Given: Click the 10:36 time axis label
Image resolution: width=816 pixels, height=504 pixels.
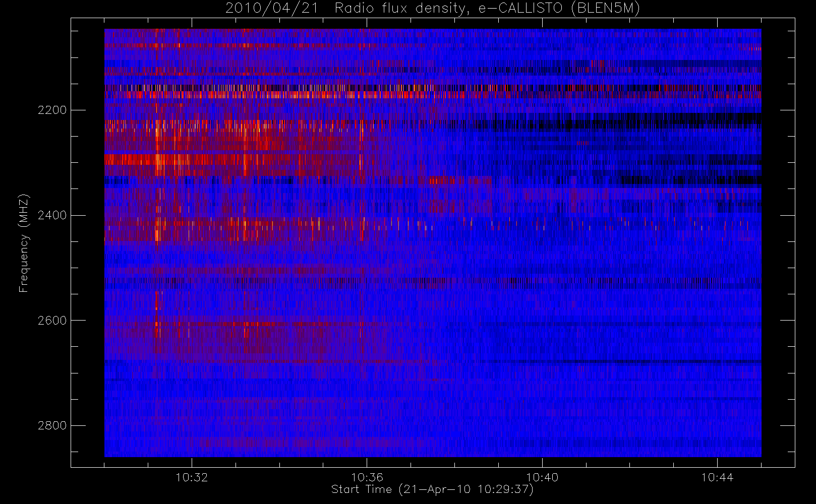Looking at the screenshot, I should pos(367,477).
